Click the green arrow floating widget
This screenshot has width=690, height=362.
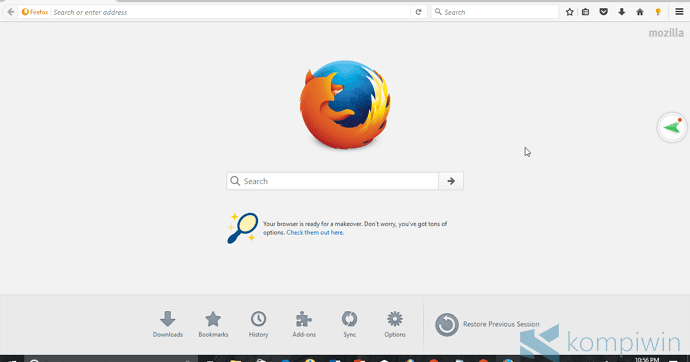point(672,128)
